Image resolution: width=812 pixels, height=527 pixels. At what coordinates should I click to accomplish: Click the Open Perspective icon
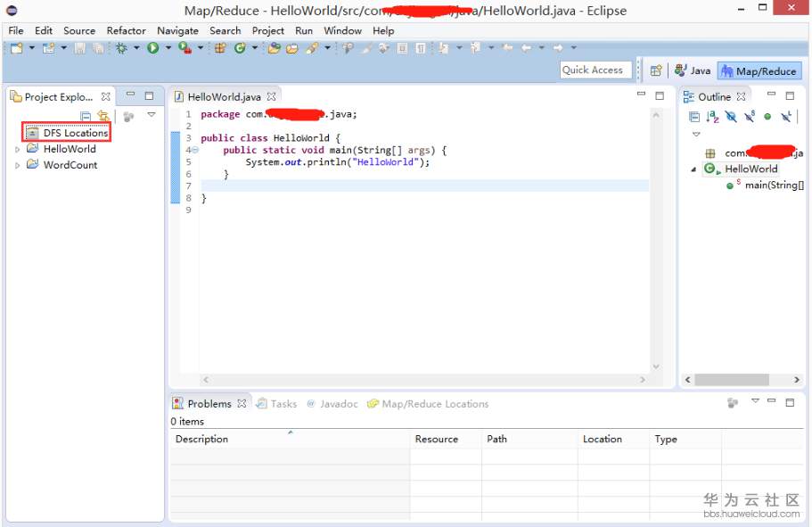coord(656,70)
